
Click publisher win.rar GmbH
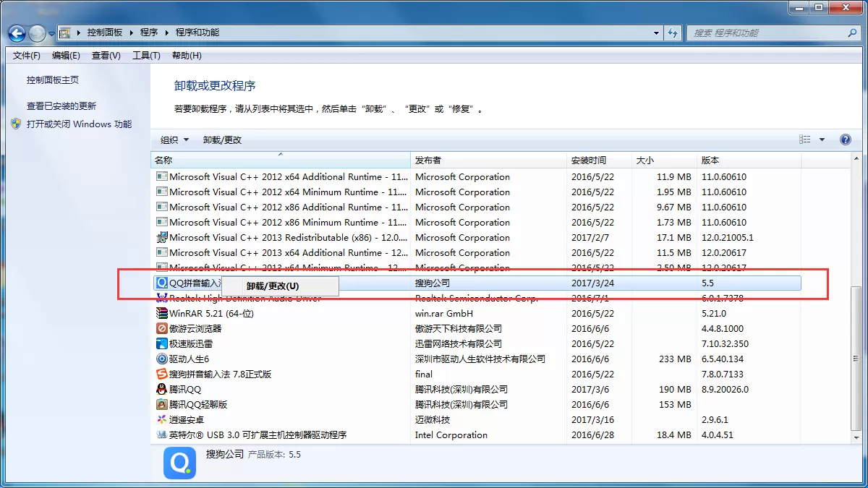[444, 314]
